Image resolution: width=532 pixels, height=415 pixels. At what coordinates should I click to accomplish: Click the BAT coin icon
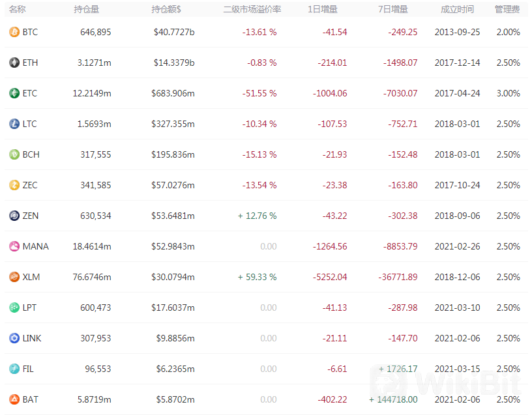[x=14, y=399]
